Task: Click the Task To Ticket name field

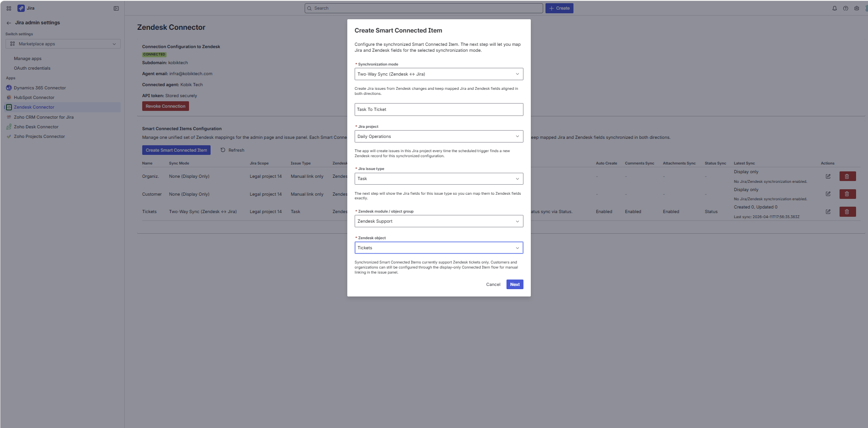Action: click(x=439, y=110)
